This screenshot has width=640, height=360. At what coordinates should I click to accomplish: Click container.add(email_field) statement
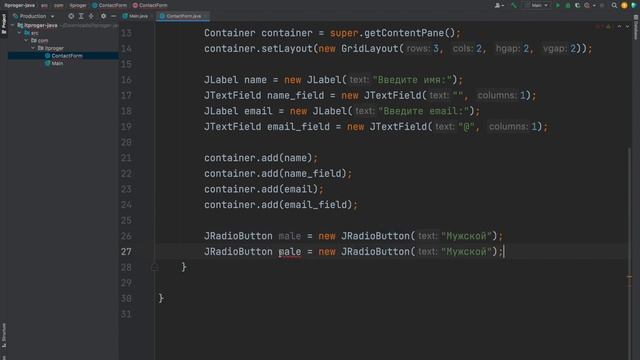pyautogui.click(x=280, y=205)
